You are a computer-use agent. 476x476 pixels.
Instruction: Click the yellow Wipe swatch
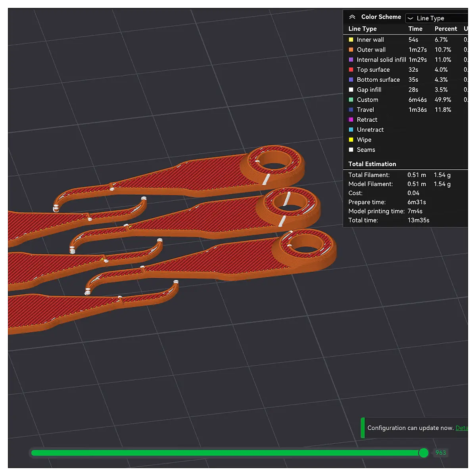tap(351, 140)
